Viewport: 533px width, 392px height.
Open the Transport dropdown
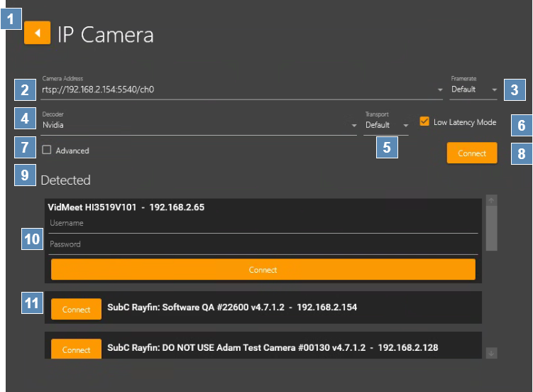[x=387, y=126]
